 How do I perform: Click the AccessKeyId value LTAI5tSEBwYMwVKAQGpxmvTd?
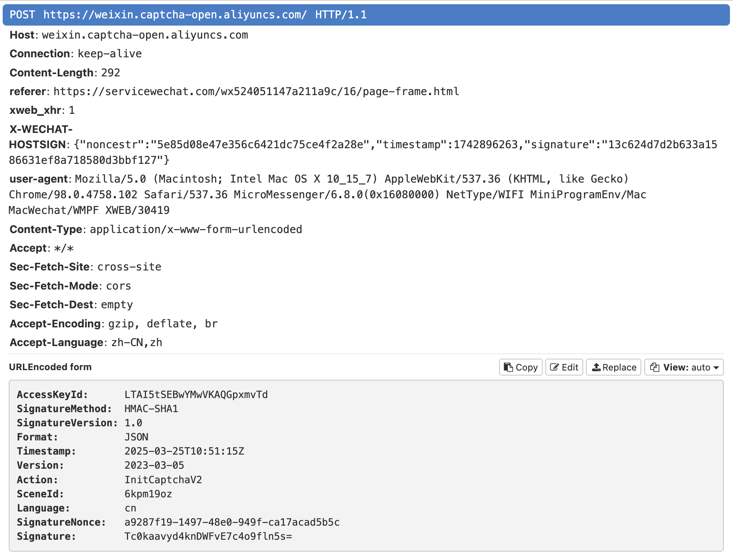(196, 395)
